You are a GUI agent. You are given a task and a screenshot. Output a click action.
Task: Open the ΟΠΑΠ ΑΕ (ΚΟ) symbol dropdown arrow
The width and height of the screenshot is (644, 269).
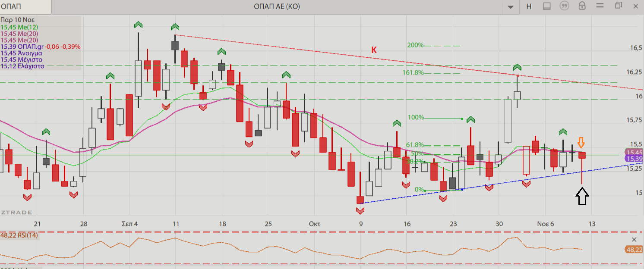point(511,6)
